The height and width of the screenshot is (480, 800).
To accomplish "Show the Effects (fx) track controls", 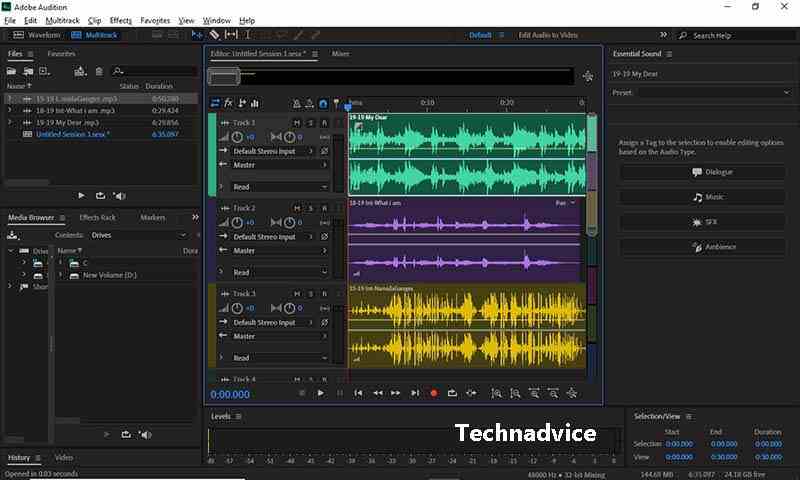I will (228, 103).
